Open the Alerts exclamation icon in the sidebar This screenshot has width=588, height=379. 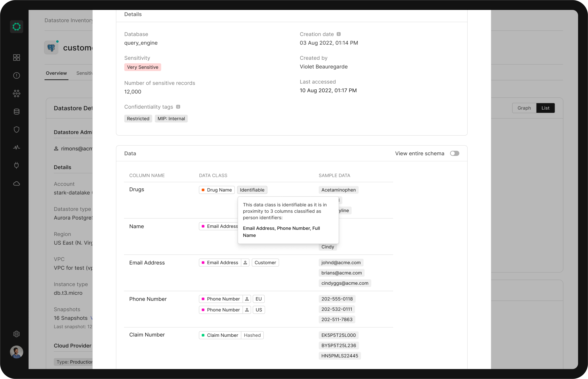click(17, 76)
